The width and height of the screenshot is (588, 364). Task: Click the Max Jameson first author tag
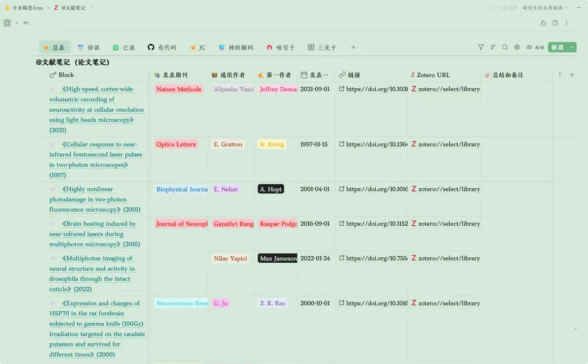point(278,258)
